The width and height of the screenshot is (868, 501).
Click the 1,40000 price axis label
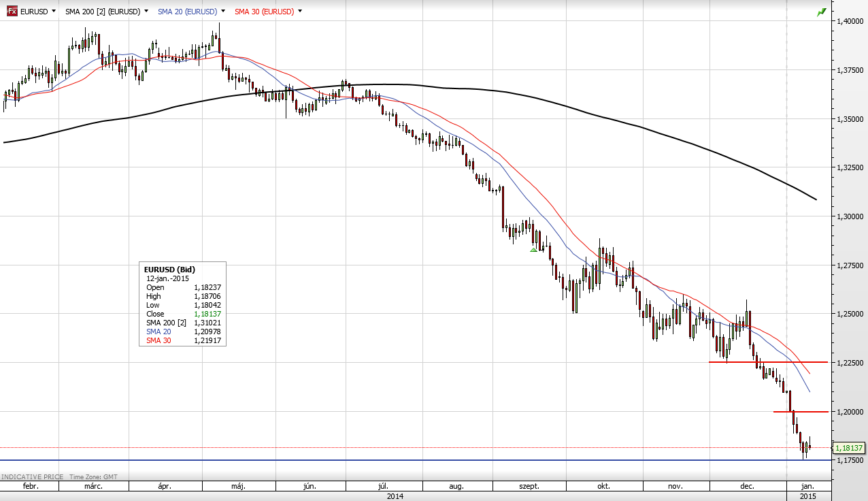[850, 21]
